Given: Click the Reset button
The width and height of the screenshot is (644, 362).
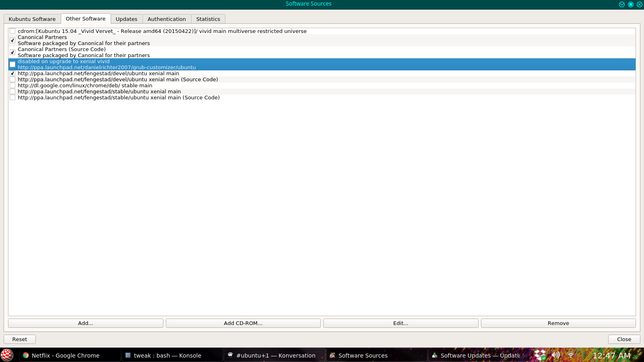Looking at the screenshot, I should pos(20,339).
